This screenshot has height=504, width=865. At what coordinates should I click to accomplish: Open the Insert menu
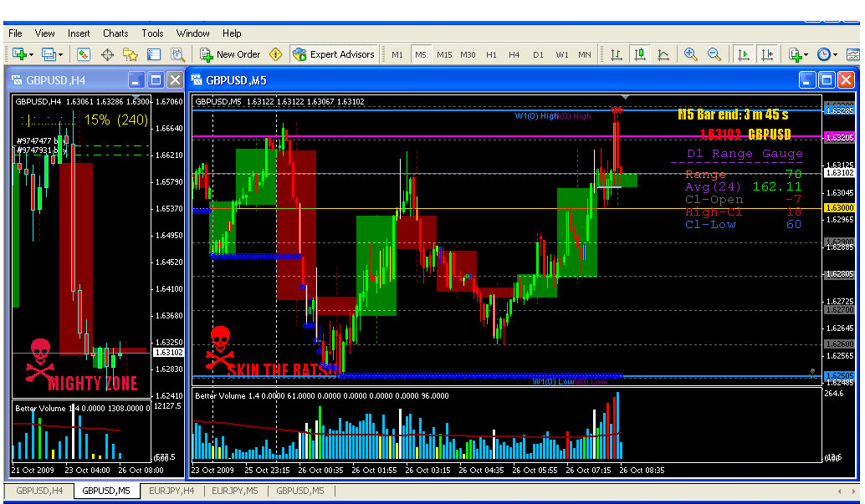click(79, 33)
